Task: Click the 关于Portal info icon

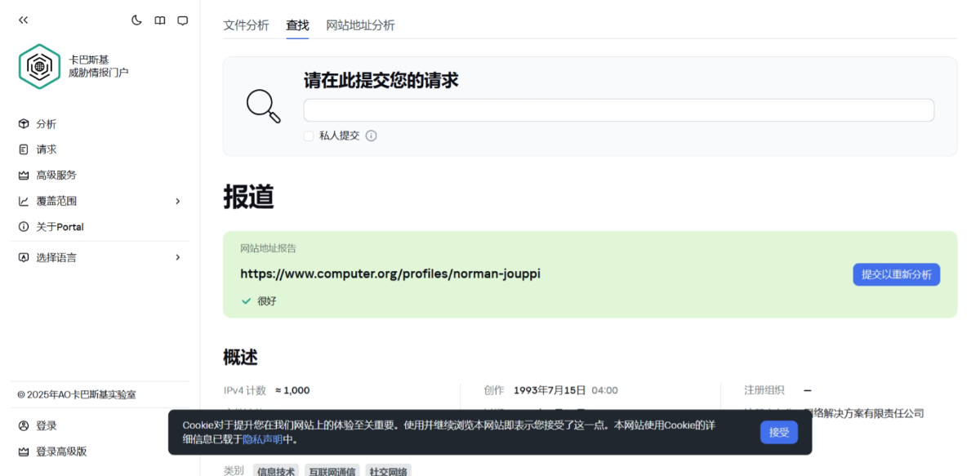Action: tap(24, 227)
